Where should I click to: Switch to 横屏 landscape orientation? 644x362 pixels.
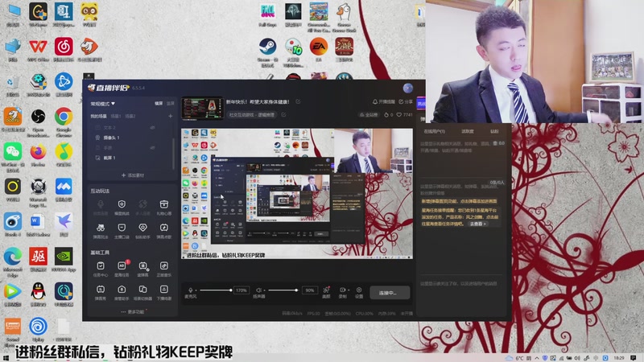pos(159,104)
